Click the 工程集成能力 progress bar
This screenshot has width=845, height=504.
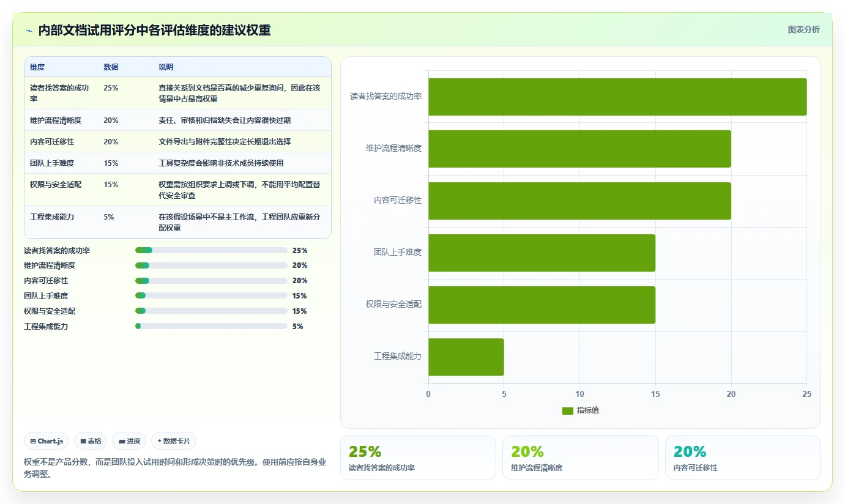pyautogui.click(x=211, y=327)
